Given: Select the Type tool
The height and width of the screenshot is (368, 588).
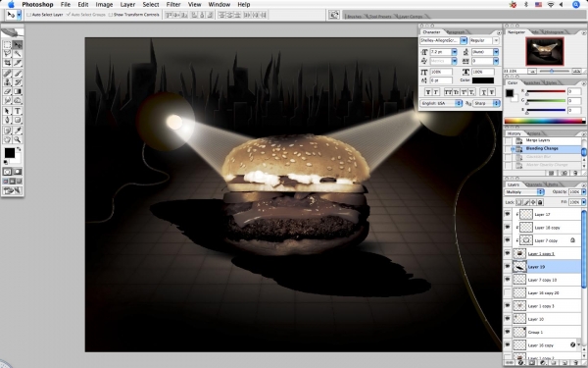Looking at the screenshot, I should point(18,111).
